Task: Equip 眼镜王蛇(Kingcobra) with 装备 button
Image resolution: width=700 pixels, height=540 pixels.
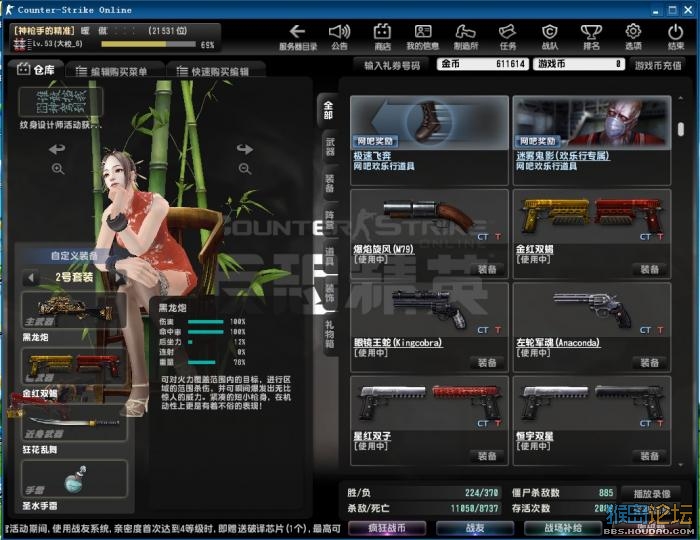Action: click(487, 362)
